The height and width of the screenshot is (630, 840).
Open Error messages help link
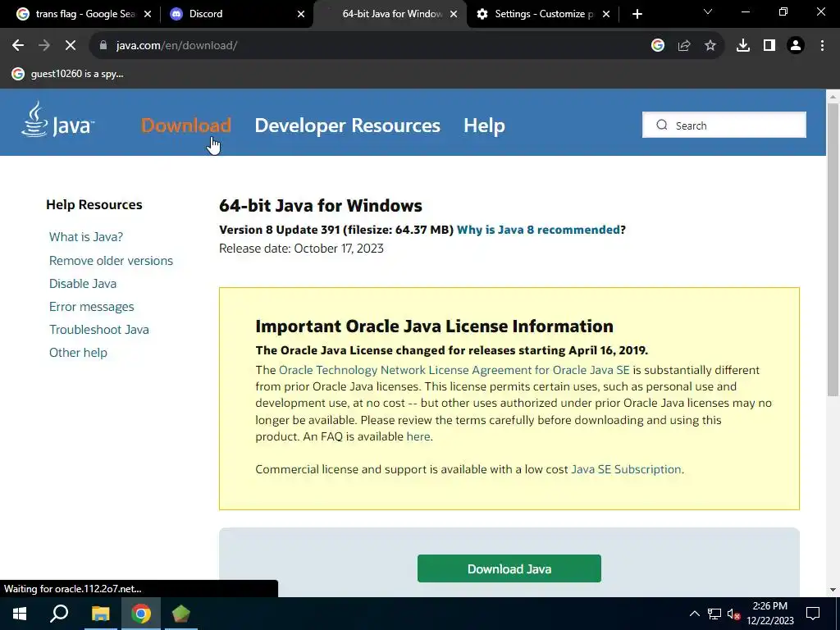click(92, 307)
